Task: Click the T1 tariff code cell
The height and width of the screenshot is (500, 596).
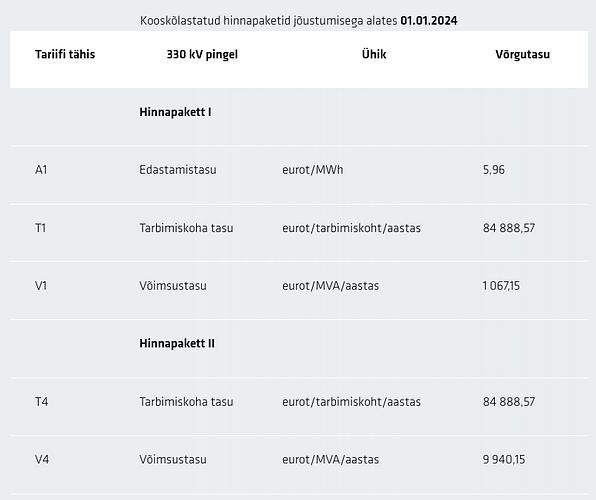Action: click(x=40, y=228)
